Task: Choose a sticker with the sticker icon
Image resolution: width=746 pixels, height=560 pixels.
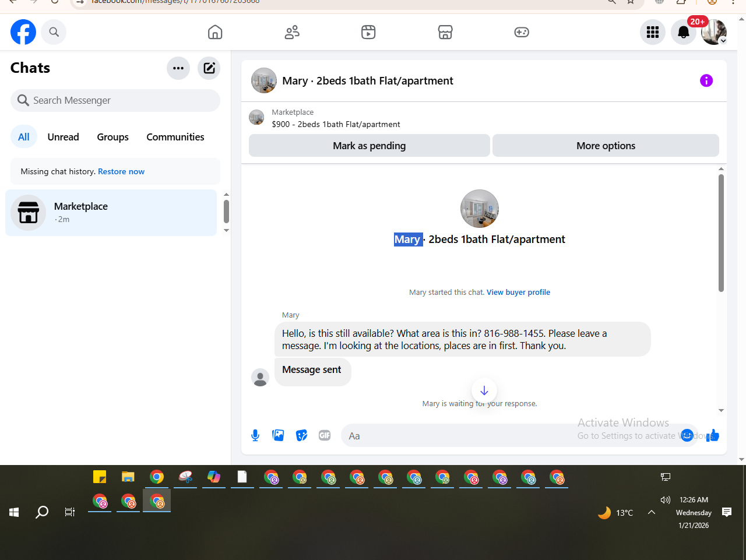Action: 301,435
